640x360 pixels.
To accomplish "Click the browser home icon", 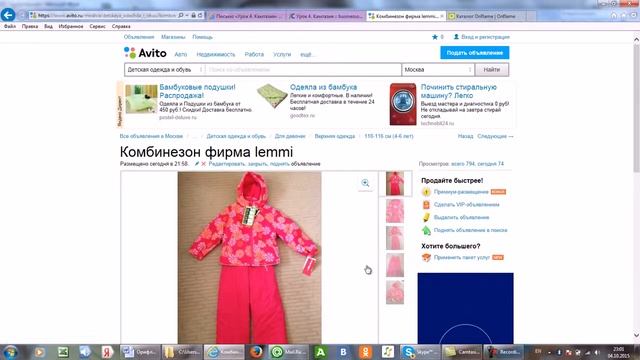I will (x=613, y=16).
